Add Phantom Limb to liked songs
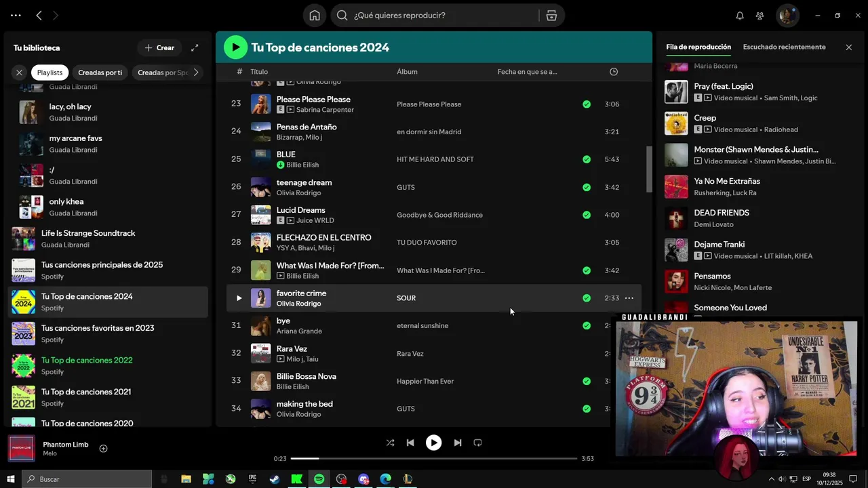This screenshot has height=488, width=868. (103, 449)
